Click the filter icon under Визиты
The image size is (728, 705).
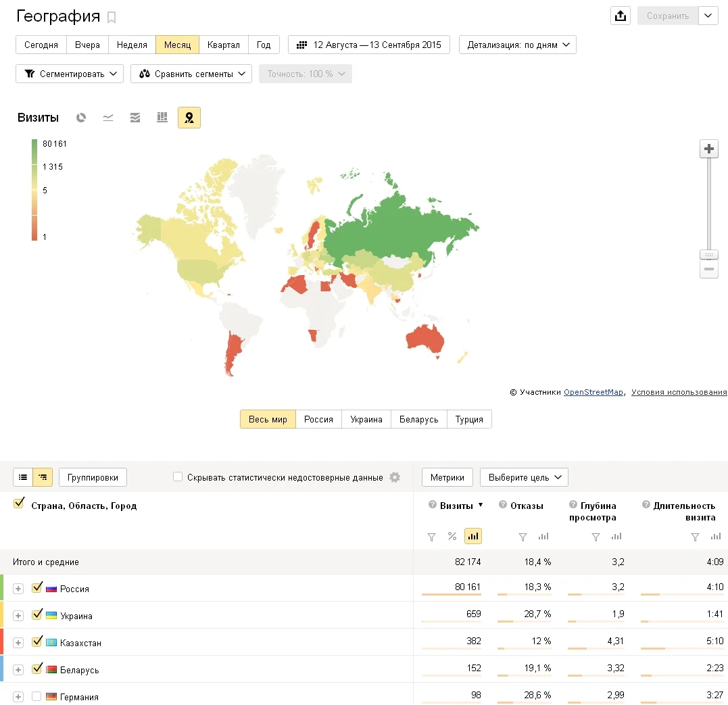point(431,537)
